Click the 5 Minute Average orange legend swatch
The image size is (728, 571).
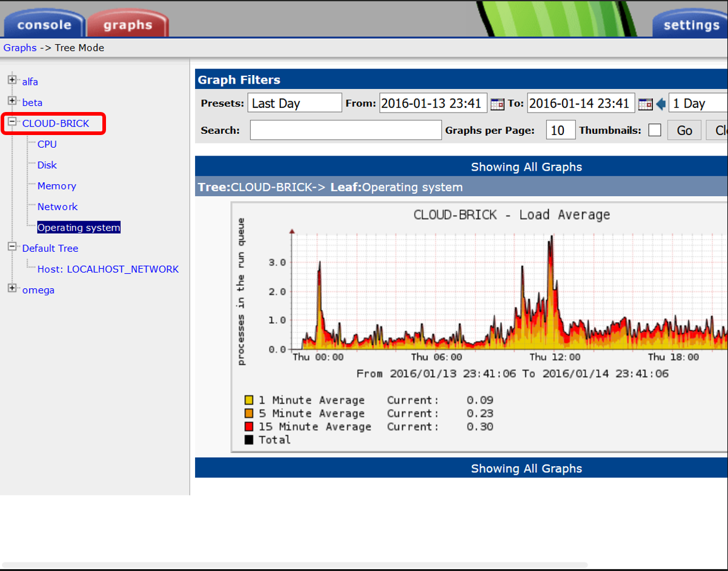click(249, 414)
